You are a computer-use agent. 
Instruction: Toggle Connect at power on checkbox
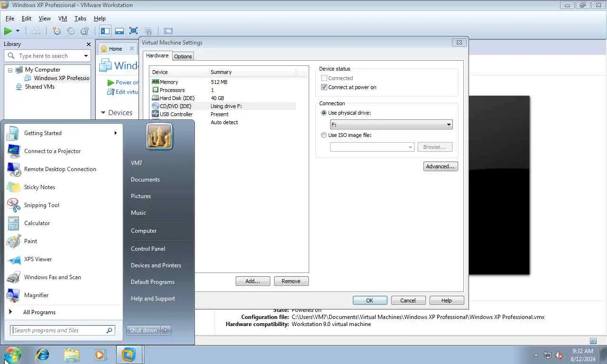point(324,87)
